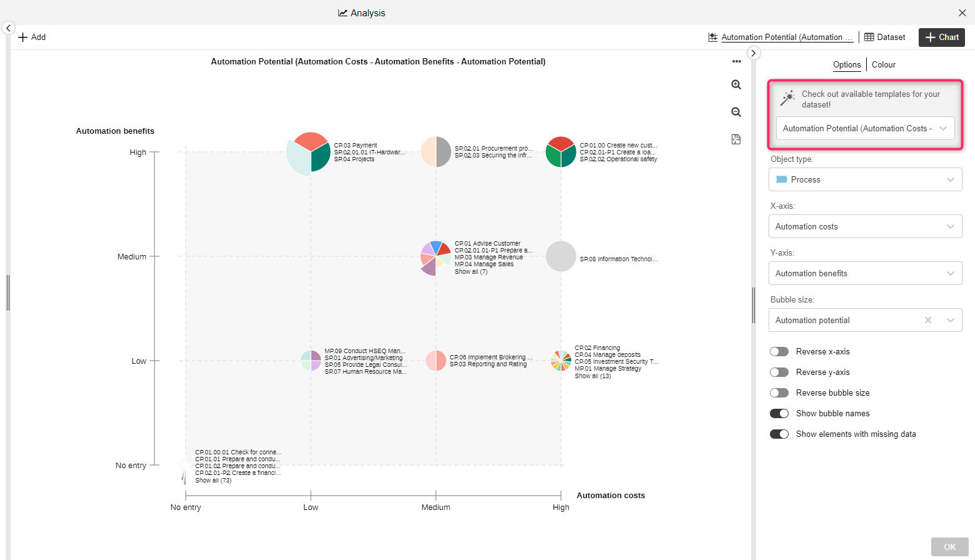Click the dark Chart button
Screen dimensions: 975x560
pos(941,37)
